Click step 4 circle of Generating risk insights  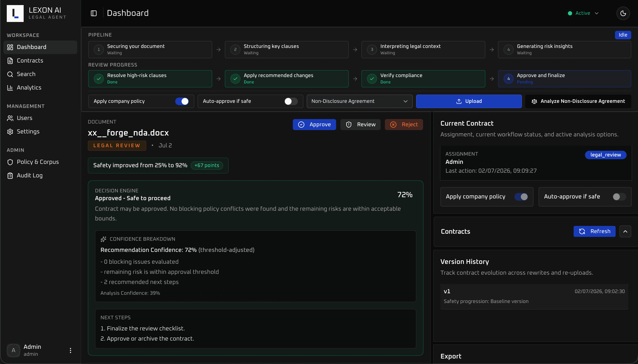508,49
